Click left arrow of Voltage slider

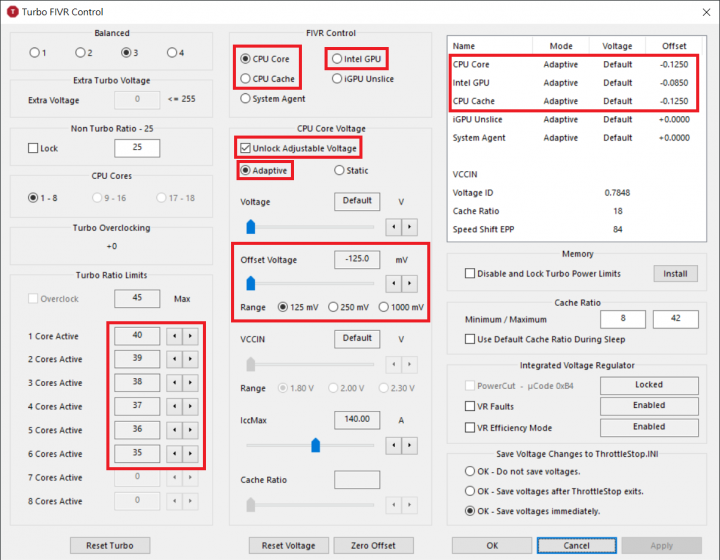[394, 227]
